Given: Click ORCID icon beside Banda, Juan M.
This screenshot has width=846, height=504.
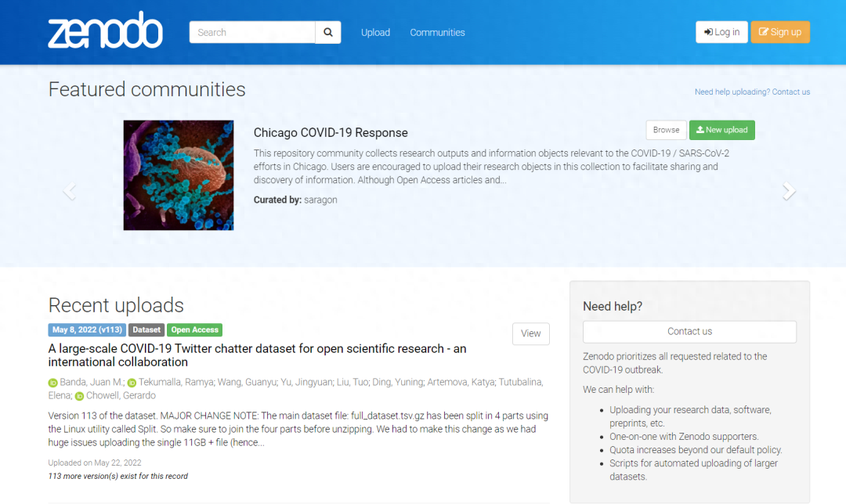Looking at the screenshot, I should point(53,383).
